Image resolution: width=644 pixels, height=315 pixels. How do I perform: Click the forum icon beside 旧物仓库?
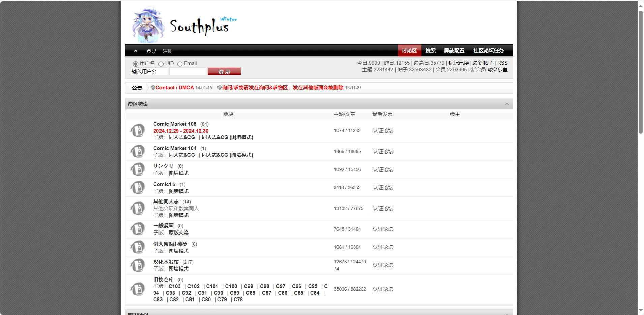point(138,289)
